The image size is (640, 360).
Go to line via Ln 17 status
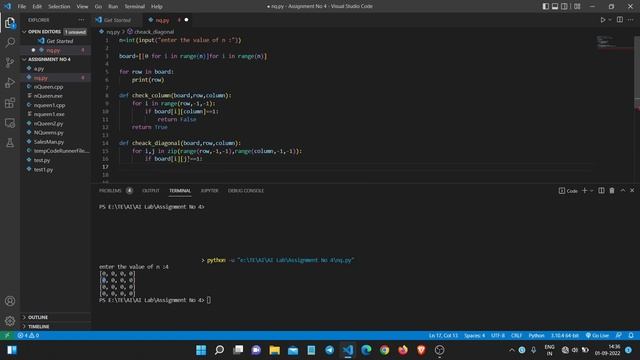(443, 336)
